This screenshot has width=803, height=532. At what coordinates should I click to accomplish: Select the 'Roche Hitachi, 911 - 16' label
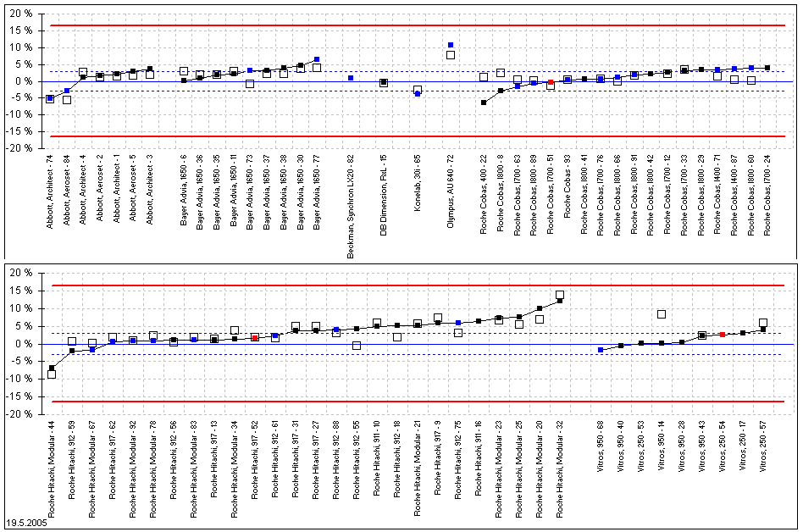point(479,458)
